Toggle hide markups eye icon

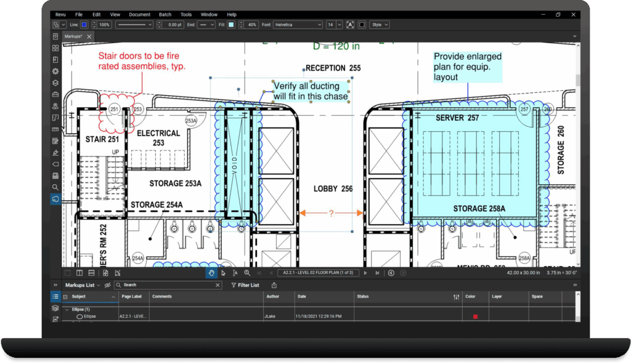pyautogui.click(x=107, y=285)
